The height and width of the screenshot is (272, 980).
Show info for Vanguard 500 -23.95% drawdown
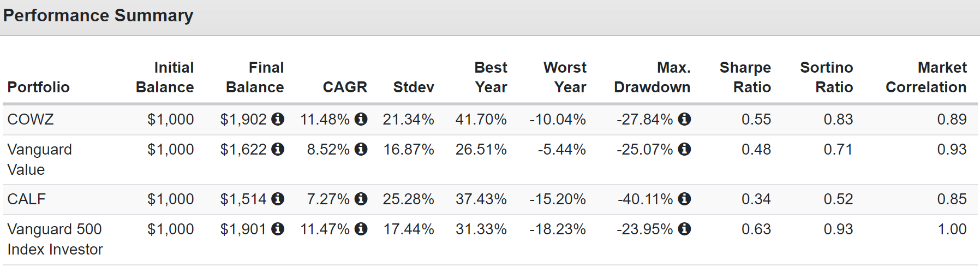pyautogui.click(x=684, y=229)
